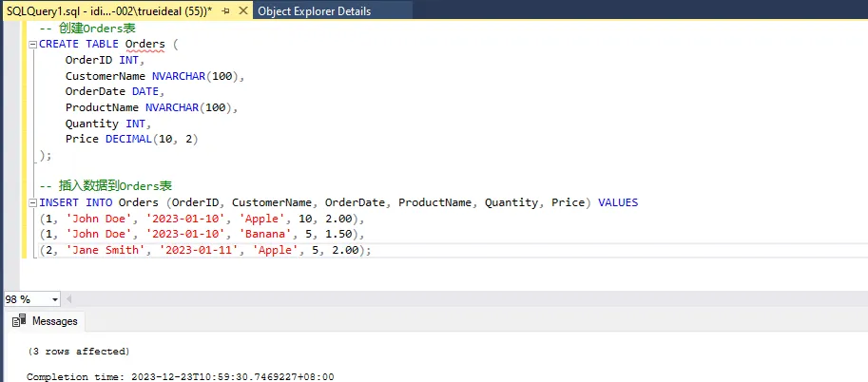Viewport: 868px width, 382px height.
Task: Open the 98 % zoom dropdown
Action: coord(55,299)
